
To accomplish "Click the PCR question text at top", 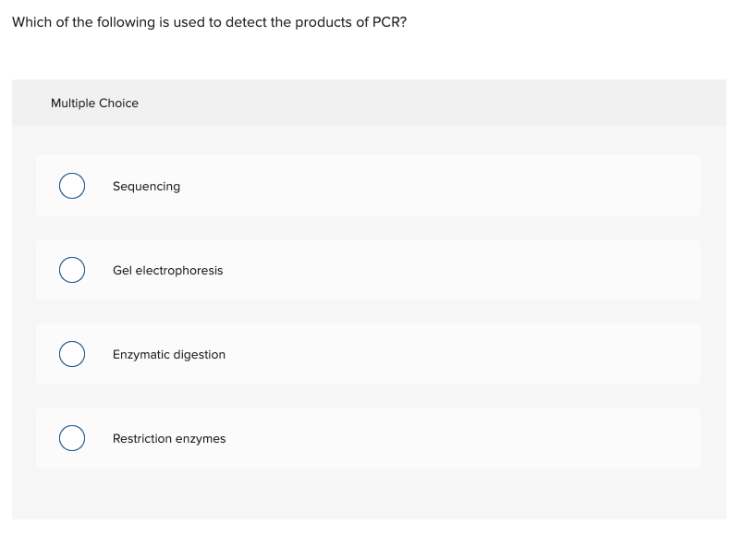I will point(209,22).
